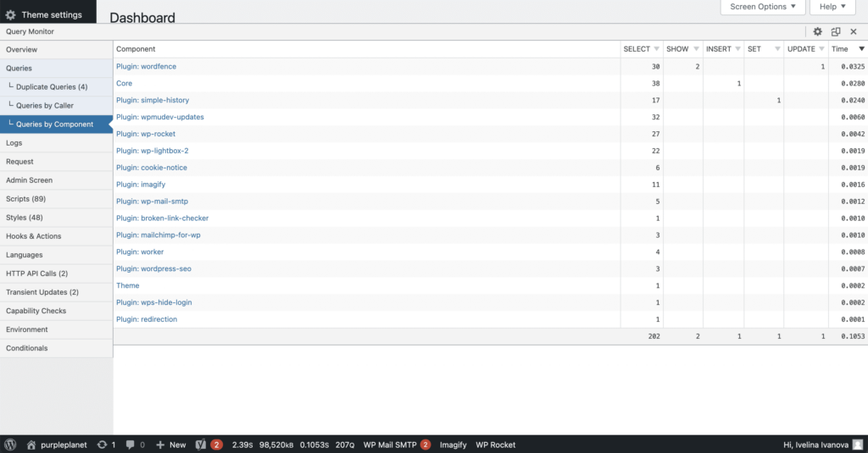The height and width of the screenshot is (453, 868).
Task: Click the Yoast SEO icon in admin bar
Action: 201,445
